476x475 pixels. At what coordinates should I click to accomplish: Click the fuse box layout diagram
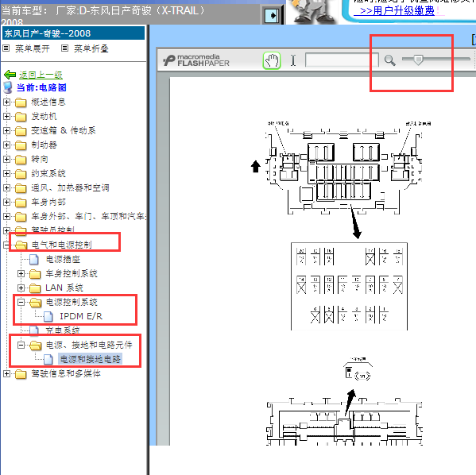click(349, 286)
